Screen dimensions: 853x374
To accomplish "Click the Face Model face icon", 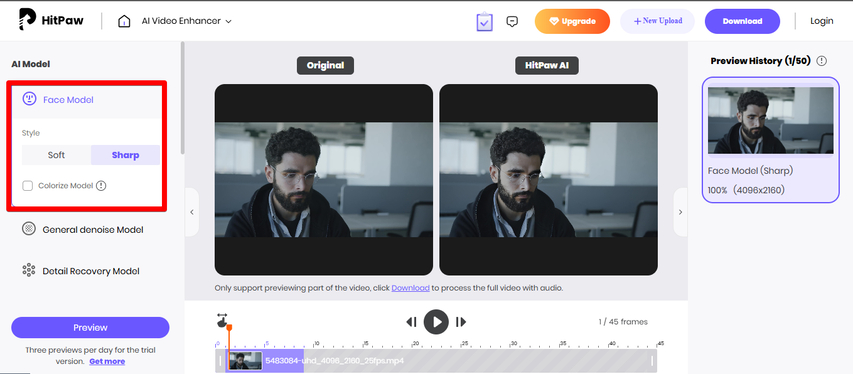I will coord(29,99).
